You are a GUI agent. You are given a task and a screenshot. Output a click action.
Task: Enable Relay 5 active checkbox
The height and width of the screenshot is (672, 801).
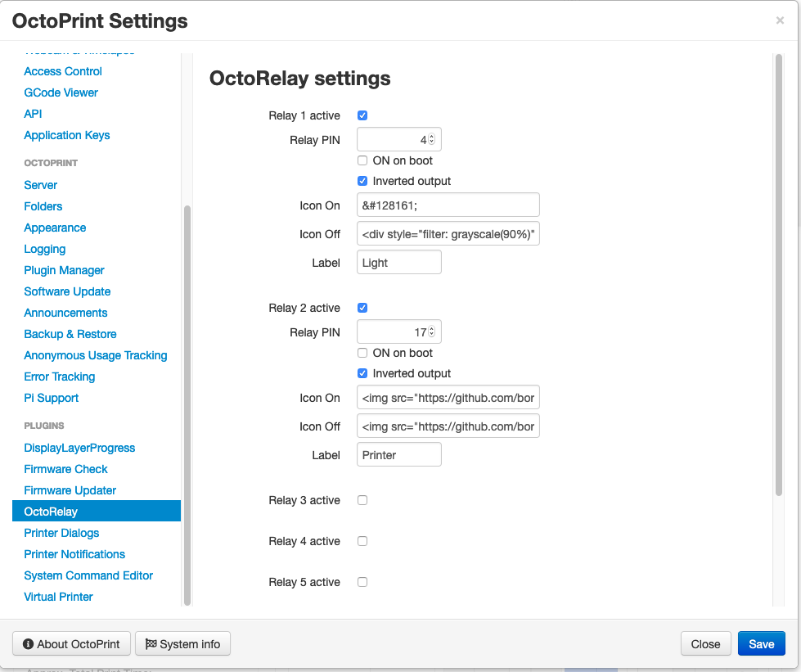pyautogui.click(x=362, y=581)
